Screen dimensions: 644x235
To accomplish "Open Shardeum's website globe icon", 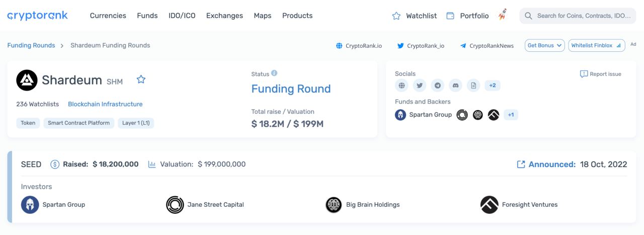I will 401,86.
